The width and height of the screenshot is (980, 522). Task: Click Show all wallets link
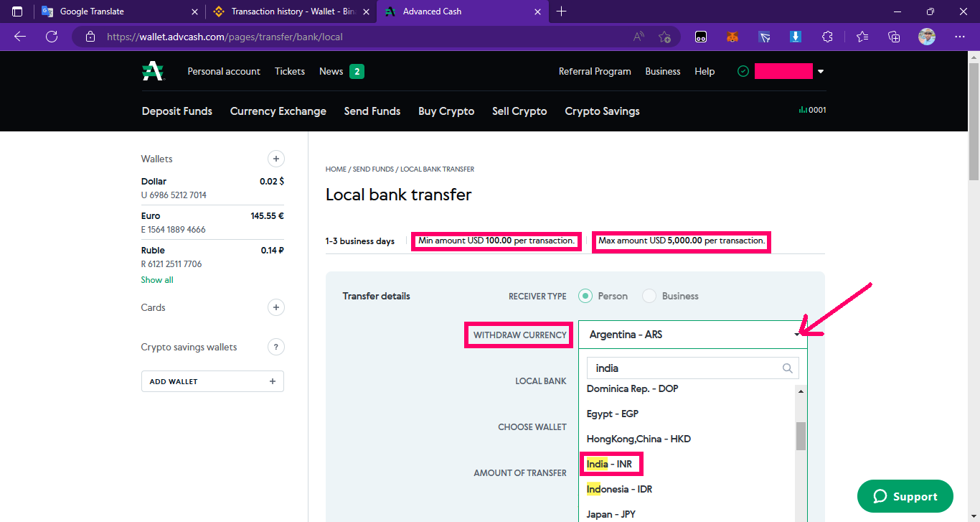[x=157, y=280]
